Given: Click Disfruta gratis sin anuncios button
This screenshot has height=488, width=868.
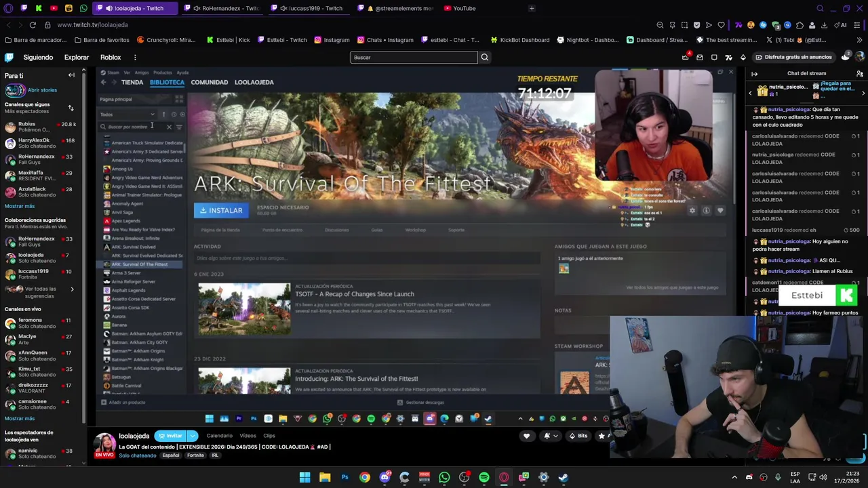Looking at the screenshot, I should point(793,58).
